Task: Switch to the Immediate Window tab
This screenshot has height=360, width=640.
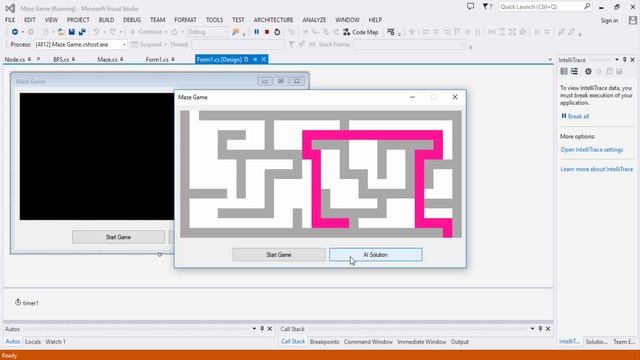Action: (x=422, y=342)
